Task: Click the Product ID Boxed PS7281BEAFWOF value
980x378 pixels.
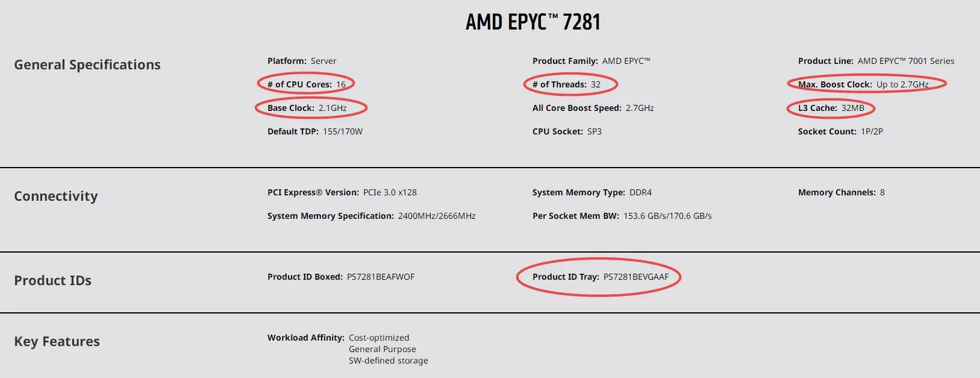Action: coord(381,277)
